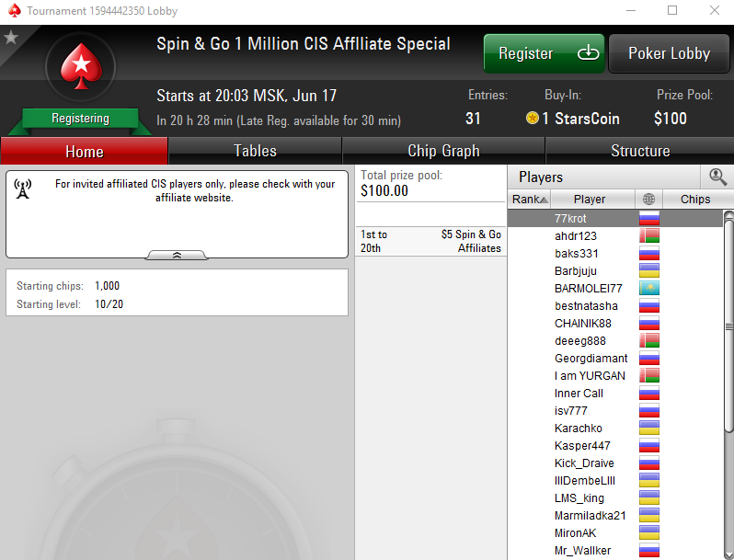Go to the Poker Lobby button
The width and height of the screenshot is (734, 560).
click(669, 53)
